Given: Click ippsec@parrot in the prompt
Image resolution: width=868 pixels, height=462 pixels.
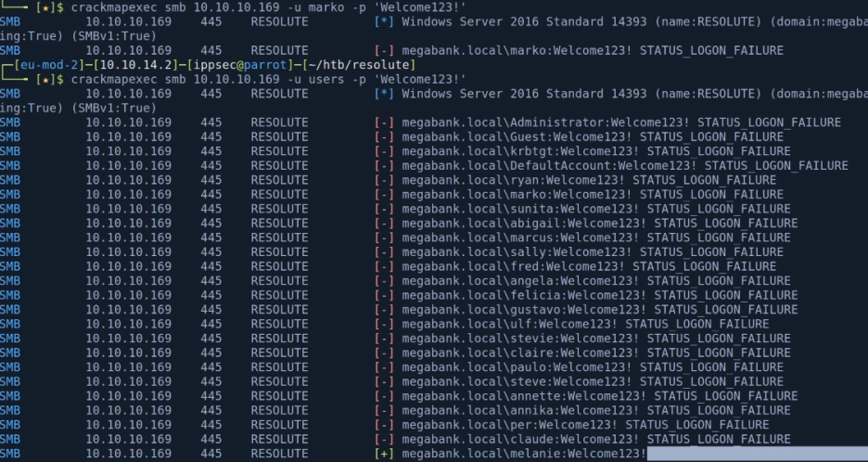Looking at the screenshot, I should point(240,65).
